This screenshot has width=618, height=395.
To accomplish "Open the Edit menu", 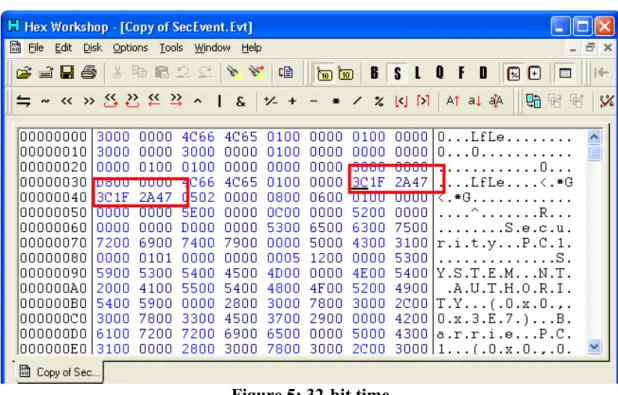I will (x=63, y=48).
